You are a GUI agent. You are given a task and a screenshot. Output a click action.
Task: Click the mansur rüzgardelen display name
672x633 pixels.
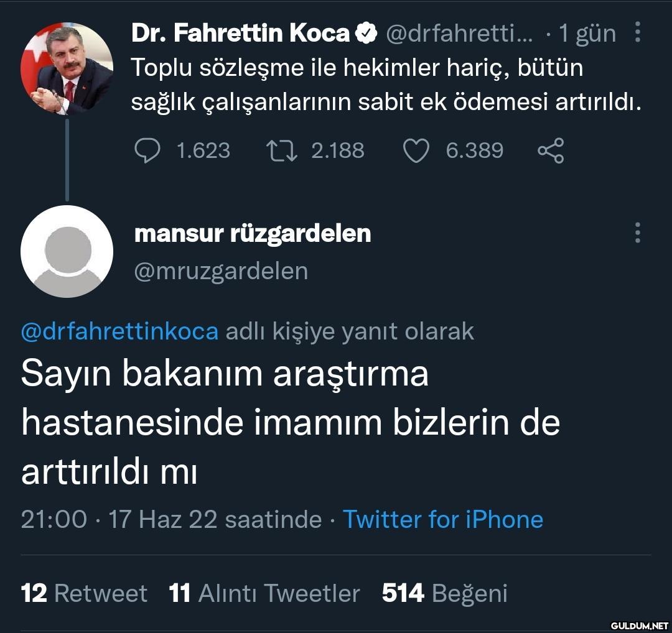coord(253,234)
